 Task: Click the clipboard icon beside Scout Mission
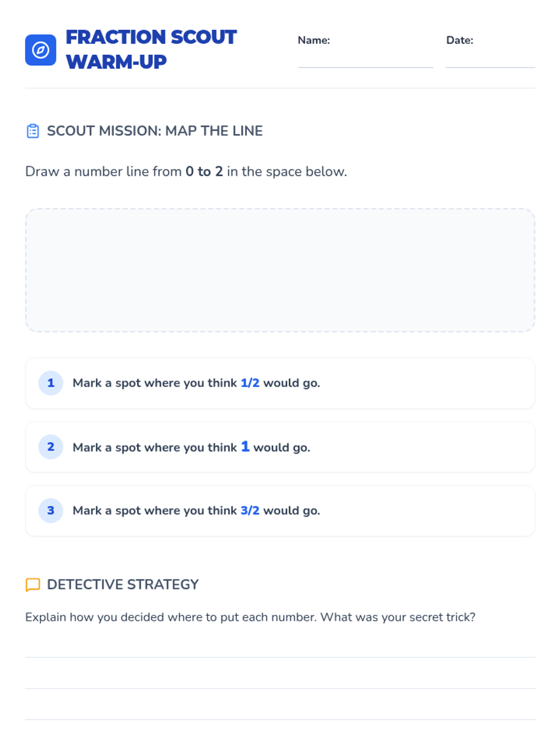pos(33,131)
